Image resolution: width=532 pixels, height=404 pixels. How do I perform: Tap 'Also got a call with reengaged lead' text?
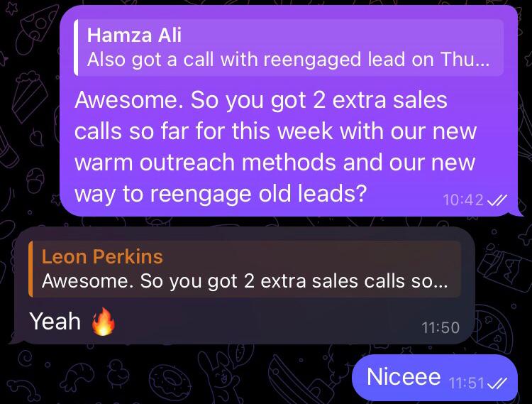point(246,60)
